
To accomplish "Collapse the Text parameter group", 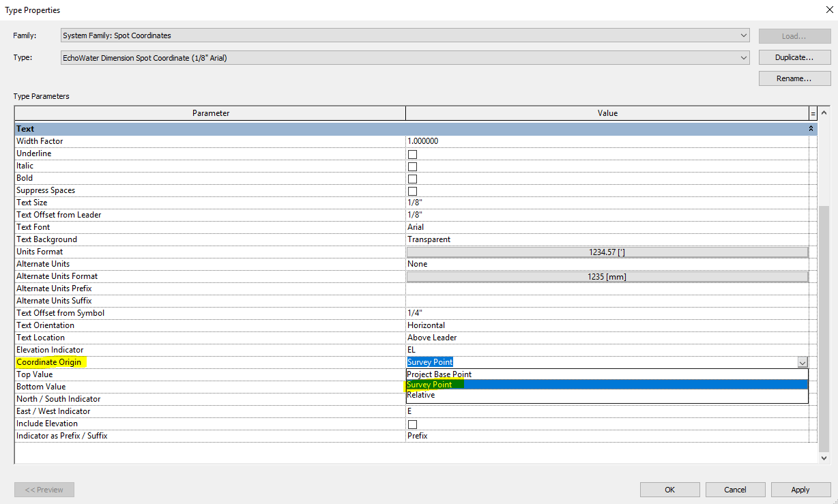I will click(811, 128).
